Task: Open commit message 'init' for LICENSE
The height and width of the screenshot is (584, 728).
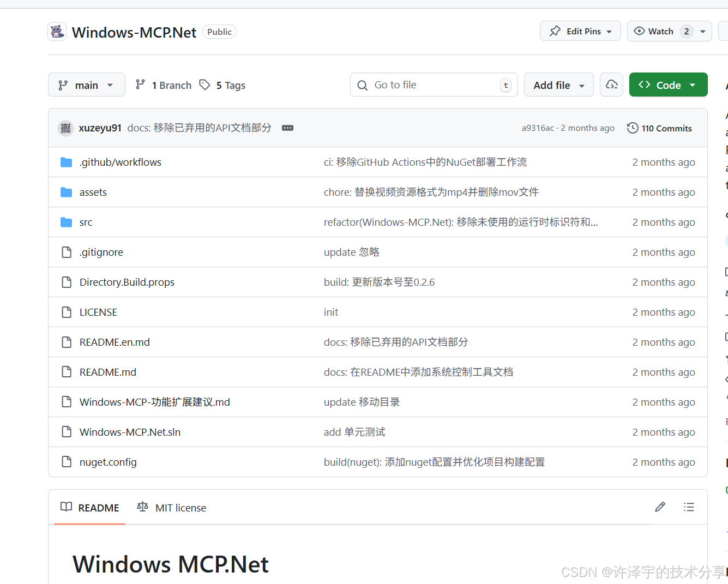Action: tap(331, 312)
